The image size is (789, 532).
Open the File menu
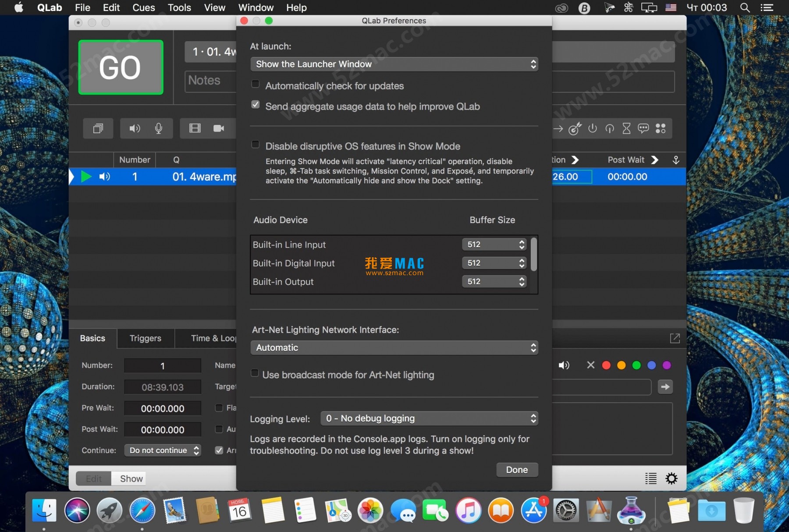click(x=82, y=7)
